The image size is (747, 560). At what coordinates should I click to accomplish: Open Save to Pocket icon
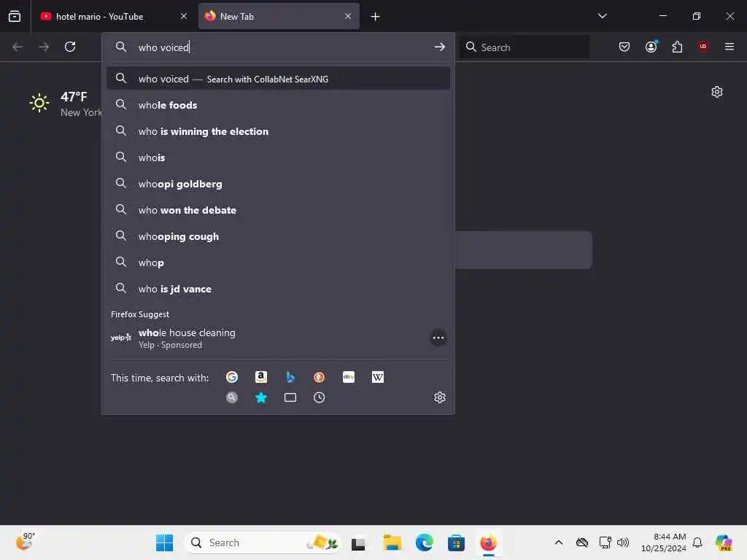624,47
